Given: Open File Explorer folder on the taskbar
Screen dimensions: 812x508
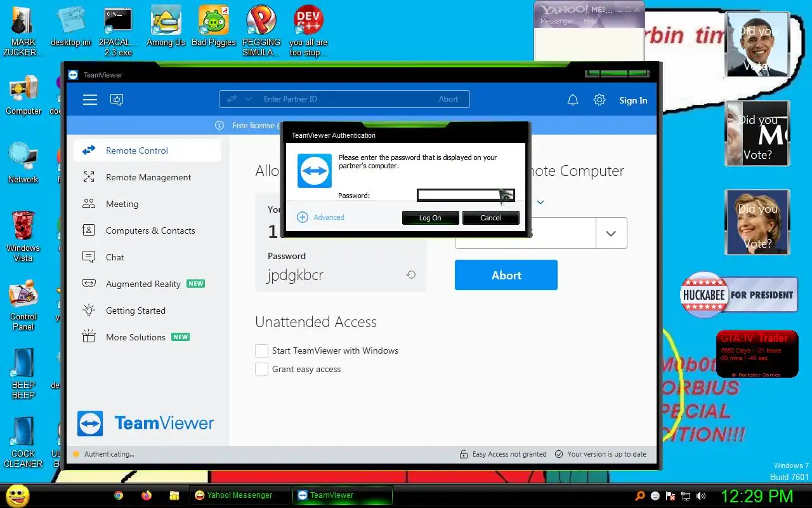Looking at the screenshot, I should 174,495.
